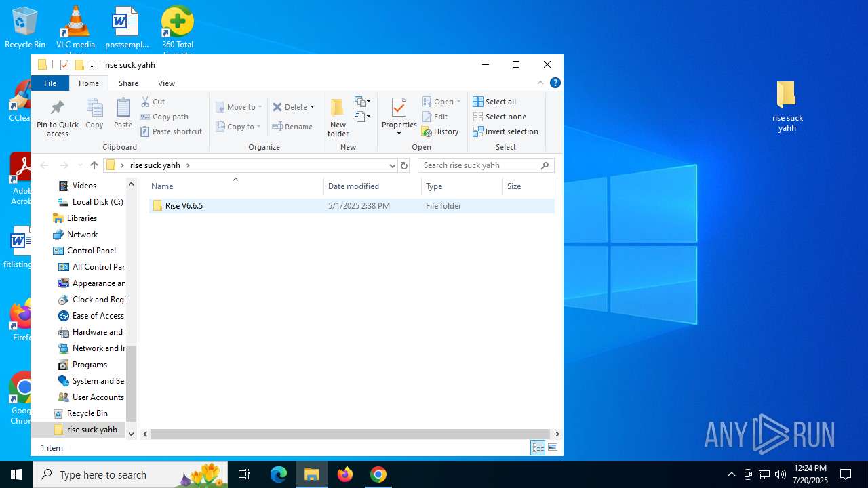
Task: Open Windows Start menu
Action: (16, 474)
